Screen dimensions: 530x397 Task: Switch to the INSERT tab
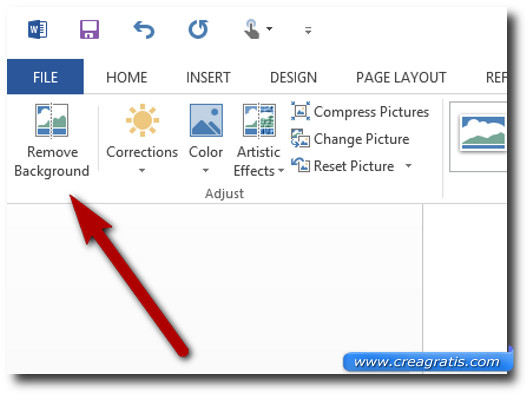pos(208,77)
